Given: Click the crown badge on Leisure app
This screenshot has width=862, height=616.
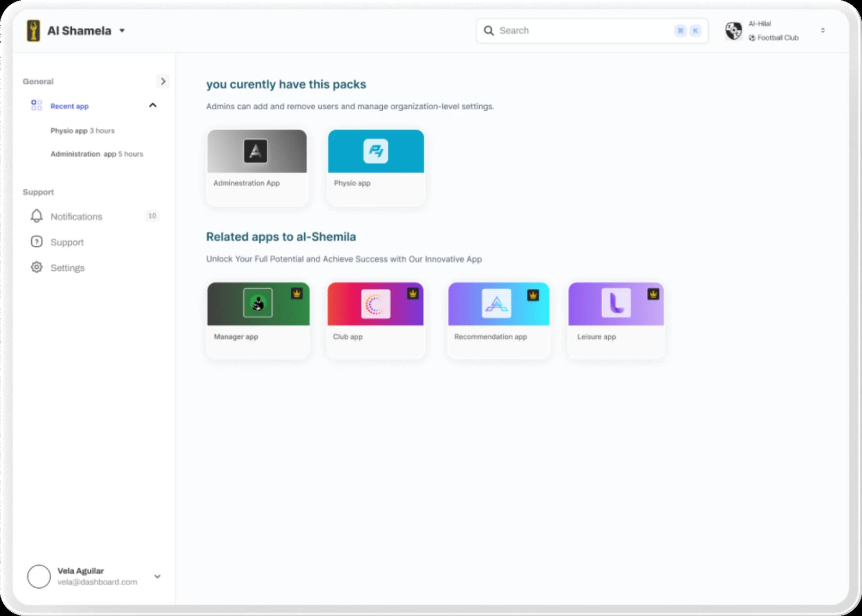Looking at the screenshot, I should (653, 294).
